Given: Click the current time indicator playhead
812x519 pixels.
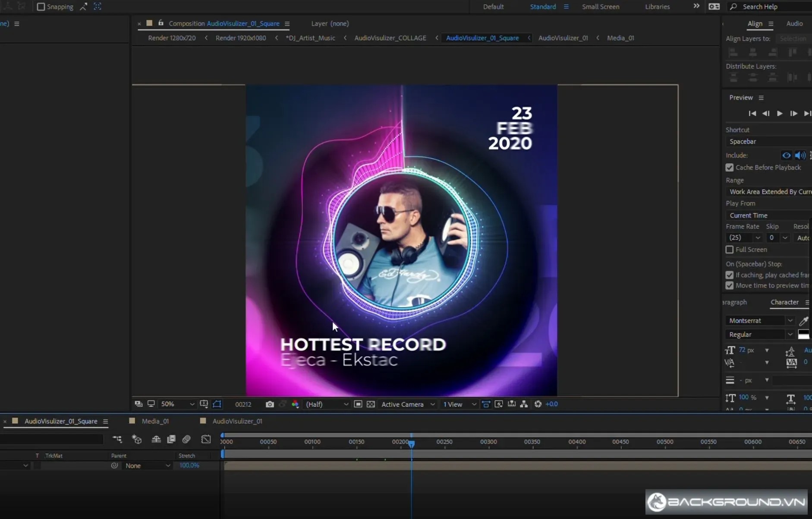Looking at the screenshot, I should pos(412,443).
